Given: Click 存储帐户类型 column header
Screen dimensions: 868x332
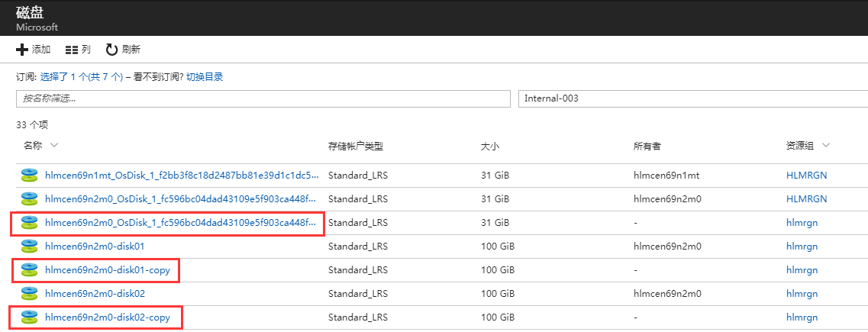Looking at the screenshot, I should pos(355,146).
